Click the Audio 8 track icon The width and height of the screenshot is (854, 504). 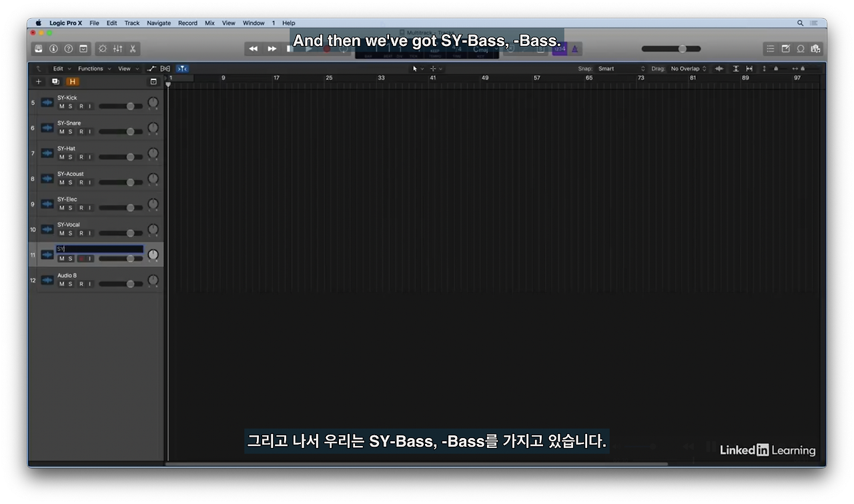(47, 280)
